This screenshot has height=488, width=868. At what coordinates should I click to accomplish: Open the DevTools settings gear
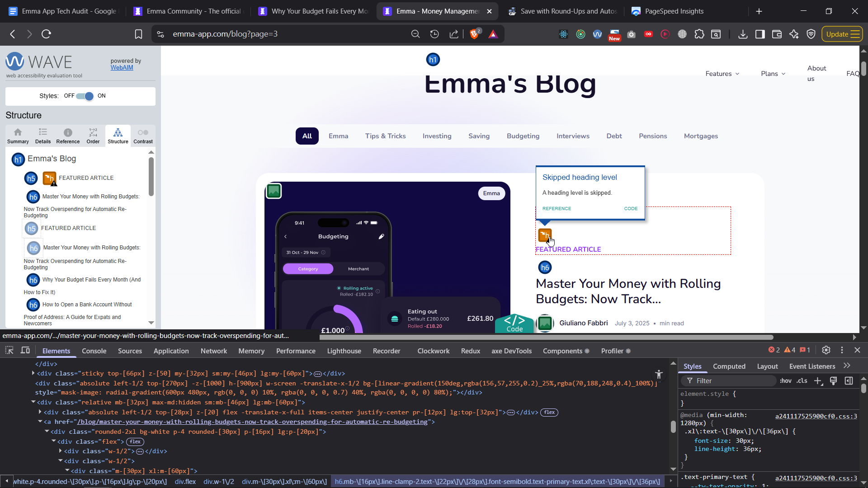pos(826,350)
